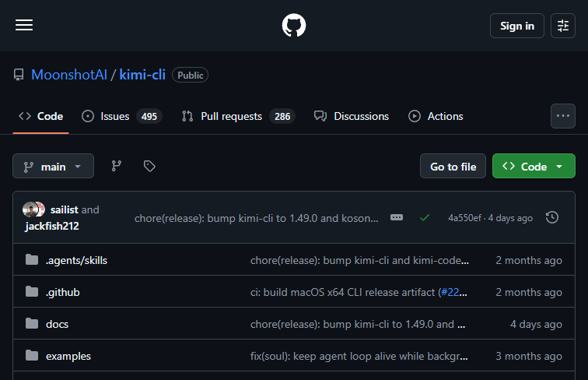588x380 pixels.
Task: Open commit hash 4a550ef
Action: [x=464, y=218]
